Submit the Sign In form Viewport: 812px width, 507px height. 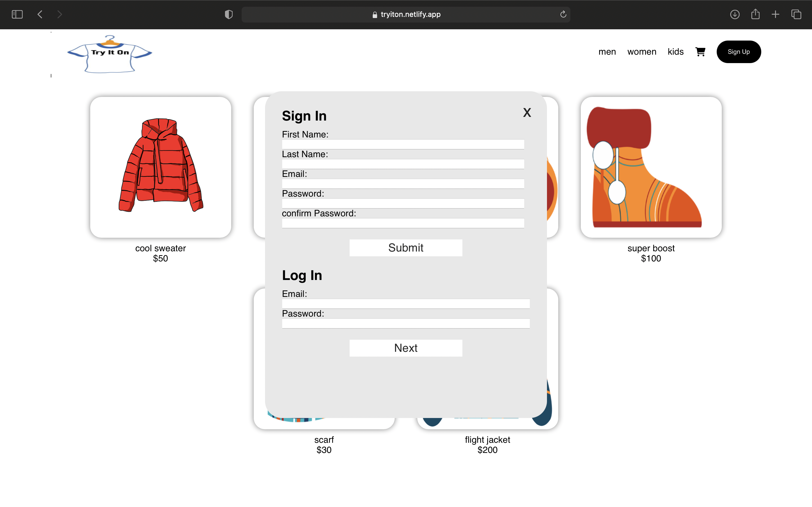click(406, 248)
